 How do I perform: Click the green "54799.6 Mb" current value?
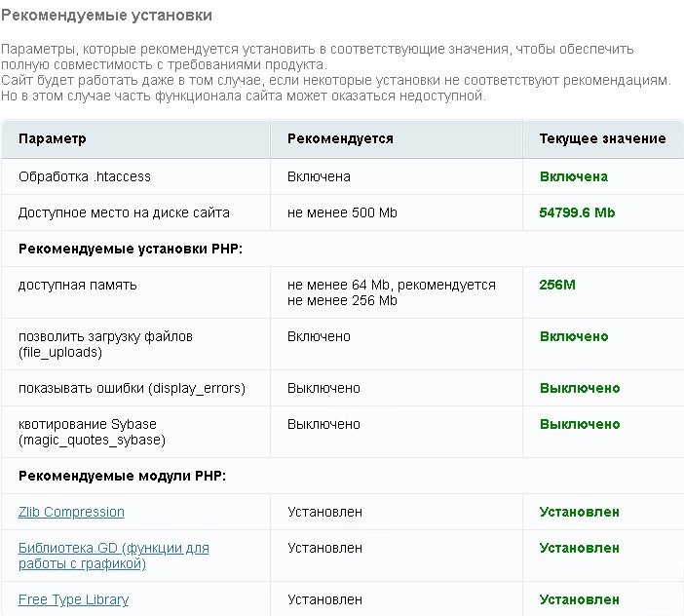click(x=577, y=212)
